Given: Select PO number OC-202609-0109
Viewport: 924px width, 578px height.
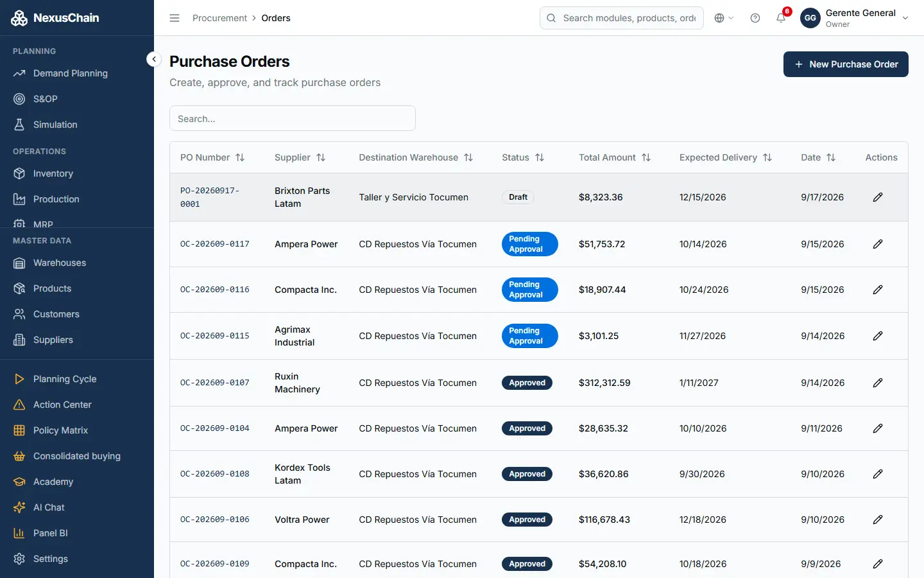Looking at the screenshot, I should pos(215,564).
